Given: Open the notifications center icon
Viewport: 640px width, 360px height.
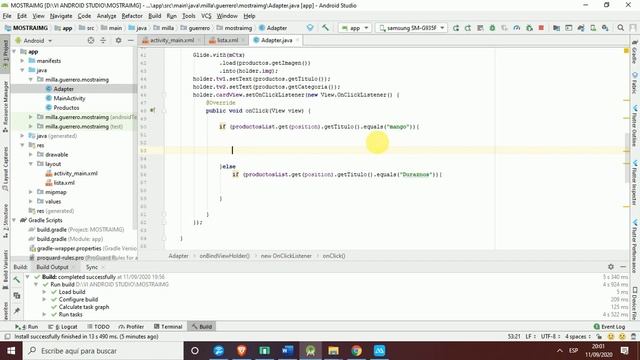Looking at the screenshot, I should point(624,351).
